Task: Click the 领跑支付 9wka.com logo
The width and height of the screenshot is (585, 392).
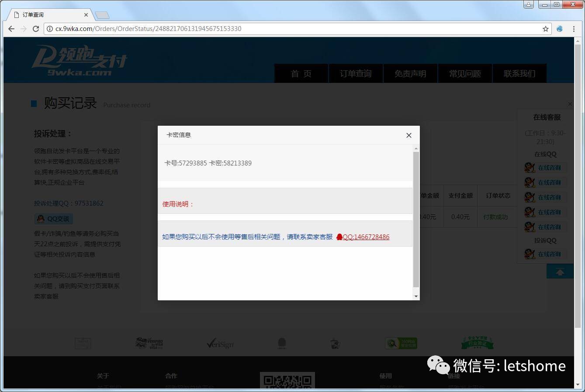Action: coord(80,61)
